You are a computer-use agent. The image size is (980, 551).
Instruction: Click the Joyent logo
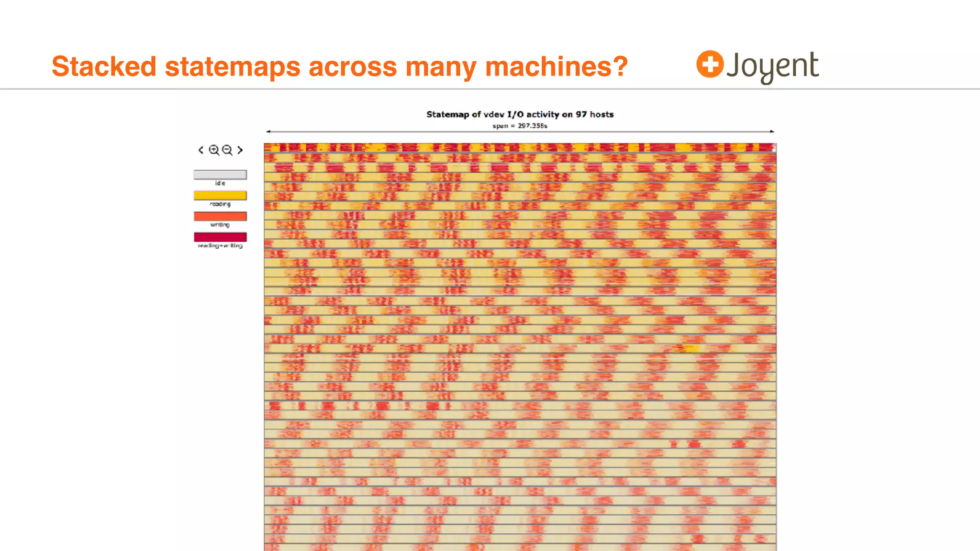[757, 67]
